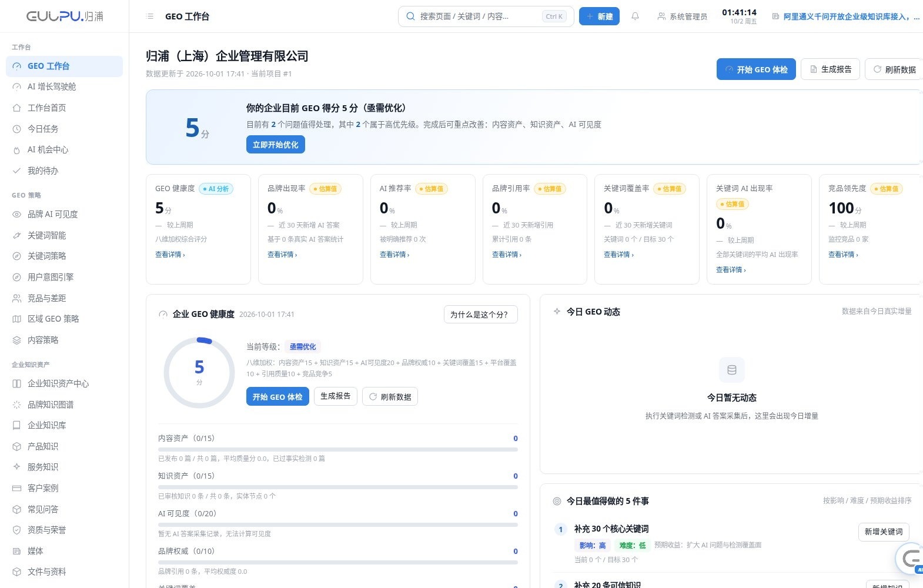Open 查看详情 under 关键词 AI 出现率 card
Viewport: 923px width, 588px height.
(731, 270)
